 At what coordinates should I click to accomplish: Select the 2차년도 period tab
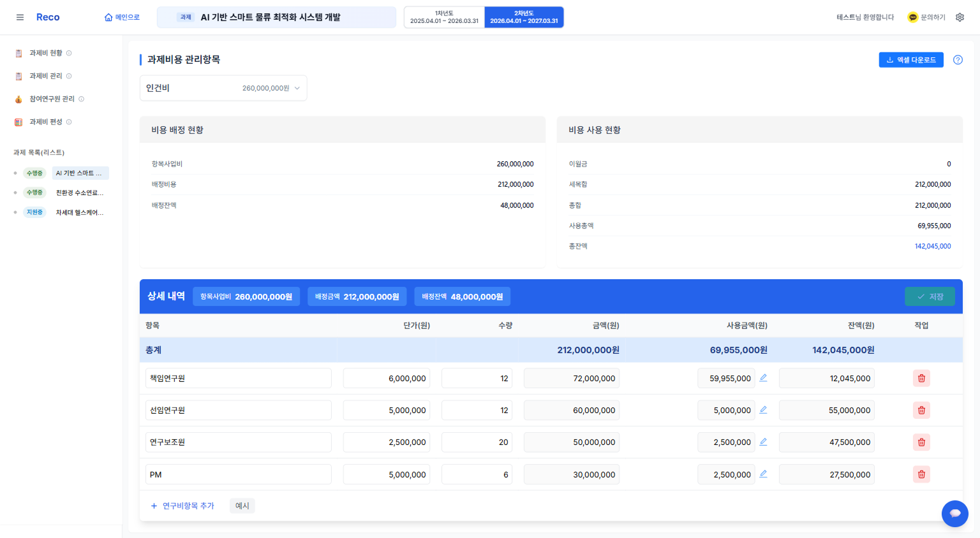(524, 17)
